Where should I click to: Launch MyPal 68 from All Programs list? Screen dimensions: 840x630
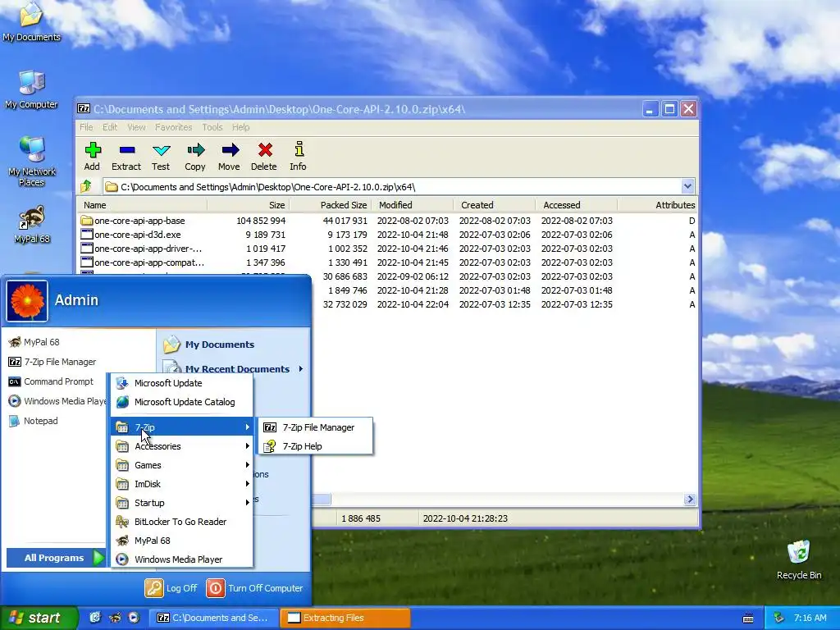coord(181,541)
